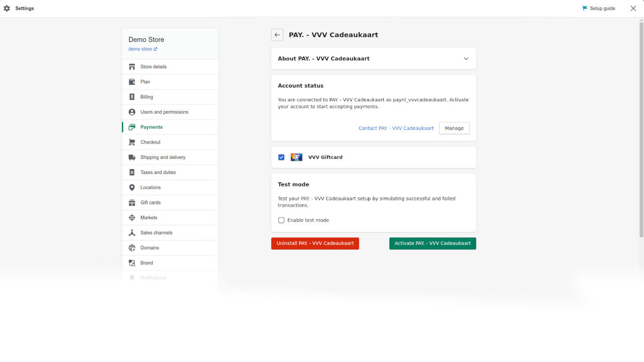Click the Store details storefront icon
The width and height of the screenshot is (644, 362).
[x=132, y=67]
